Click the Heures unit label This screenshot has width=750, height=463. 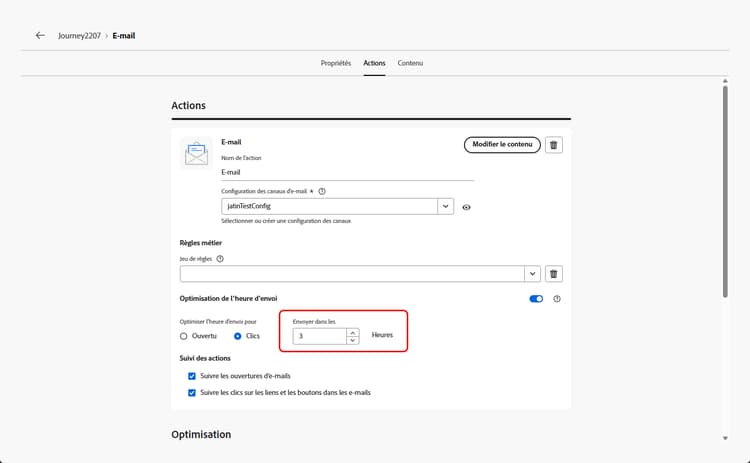[x=382, y=335]
